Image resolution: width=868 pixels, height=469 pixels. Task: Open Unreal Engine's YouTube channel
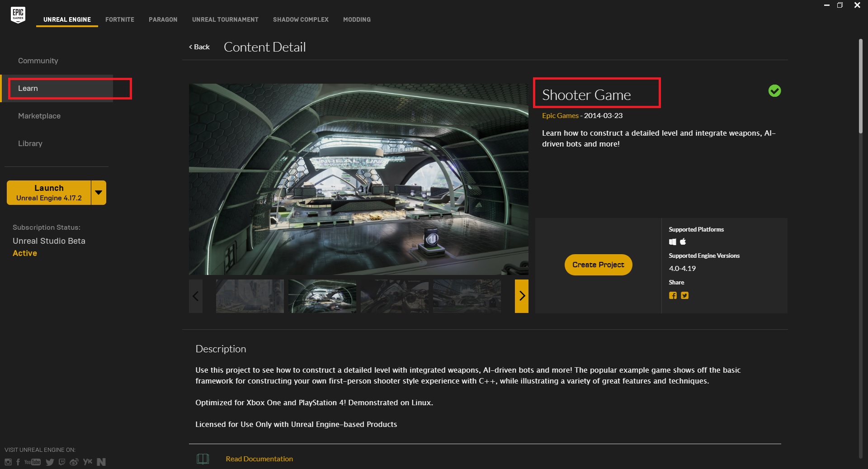point(33,462)
